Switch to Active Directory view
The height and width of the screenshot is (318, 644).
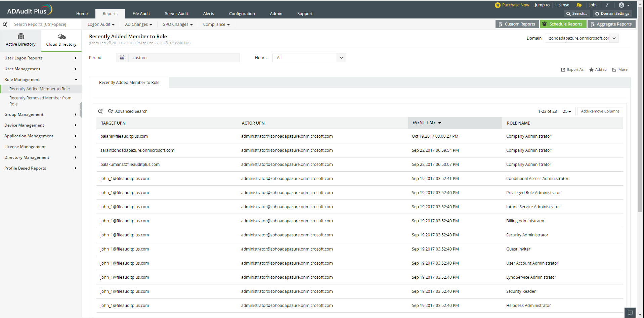point(20,40)
